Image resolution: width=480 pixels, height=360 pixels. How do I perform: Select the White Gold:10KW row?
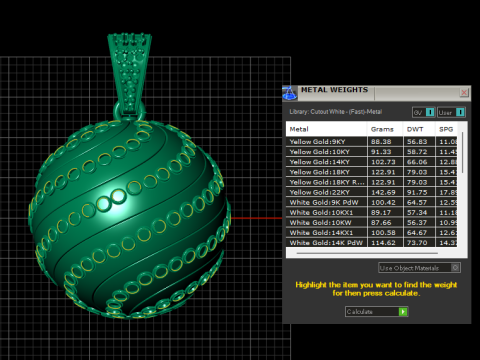click(x=371, y=223)
